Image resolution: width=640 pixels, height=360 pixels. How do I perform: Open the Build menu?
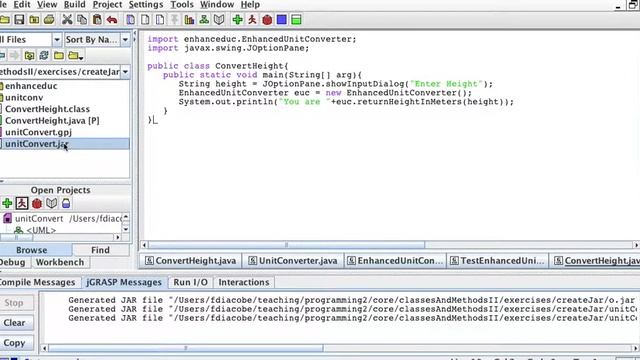[x=75, y=4]
